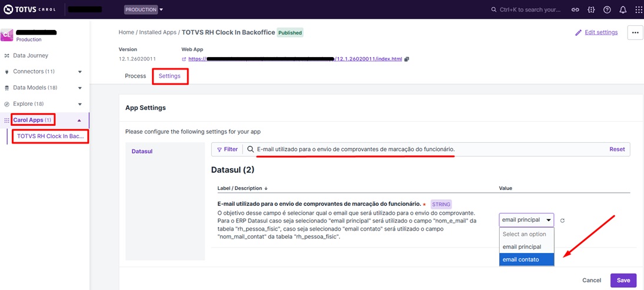Image resolution: width=644 pixels, height=290 pixels.
Task: Sort by Label / Description column
Action: [243, 188]
